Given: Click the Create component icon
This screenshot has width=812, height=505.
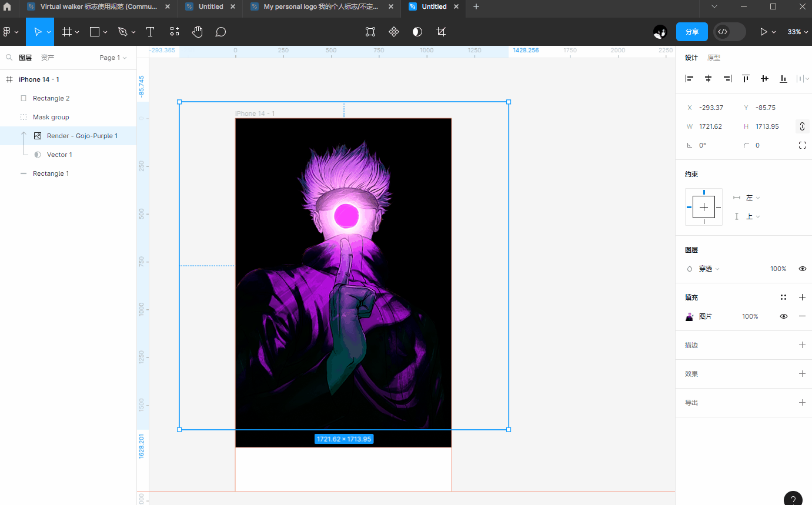Looking at the screenshot, I should (x=394, y=32).
